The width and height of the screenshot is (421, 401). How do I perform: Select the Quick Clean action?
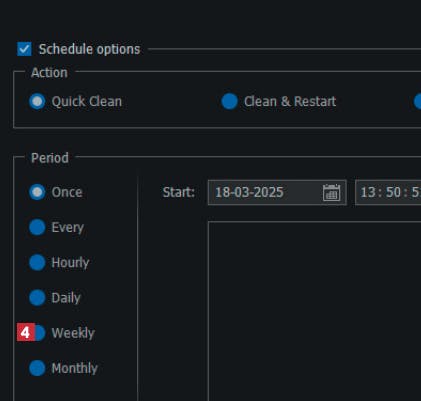click(x=37, y=101)
